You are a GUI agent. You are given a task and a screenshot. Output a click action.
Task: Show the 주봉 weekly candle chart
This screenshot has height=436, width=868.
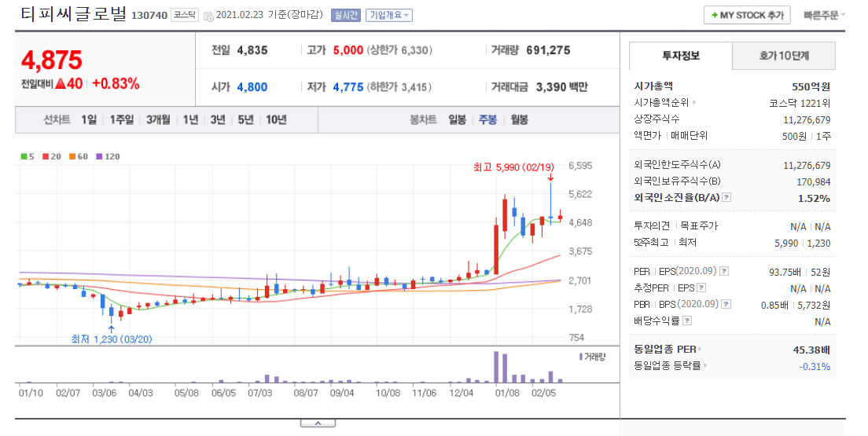(487, 119)
